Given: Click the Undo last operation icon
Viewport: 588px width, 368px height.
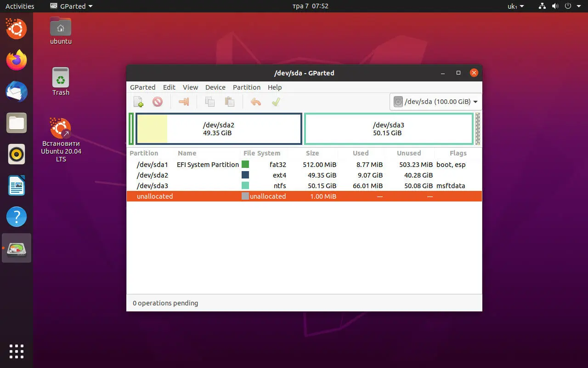Looking at the screenshot, I should [256, 102].
